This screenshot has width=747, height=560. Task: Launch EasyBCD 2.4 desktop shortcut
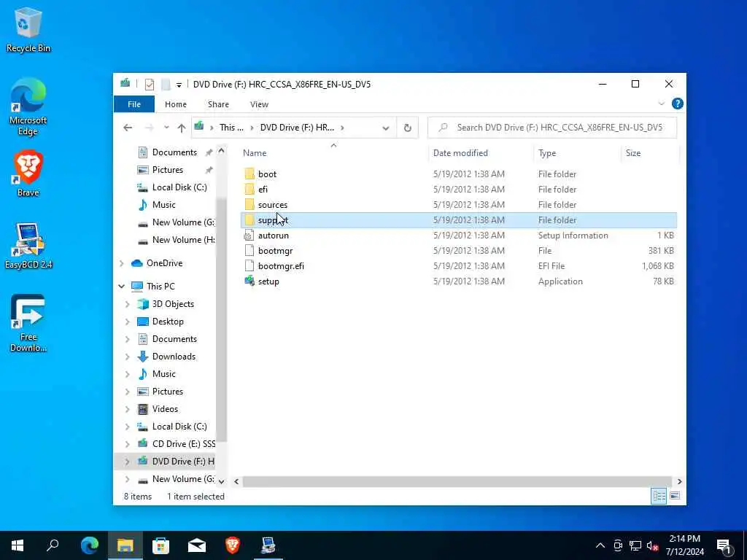pos(28,245)
